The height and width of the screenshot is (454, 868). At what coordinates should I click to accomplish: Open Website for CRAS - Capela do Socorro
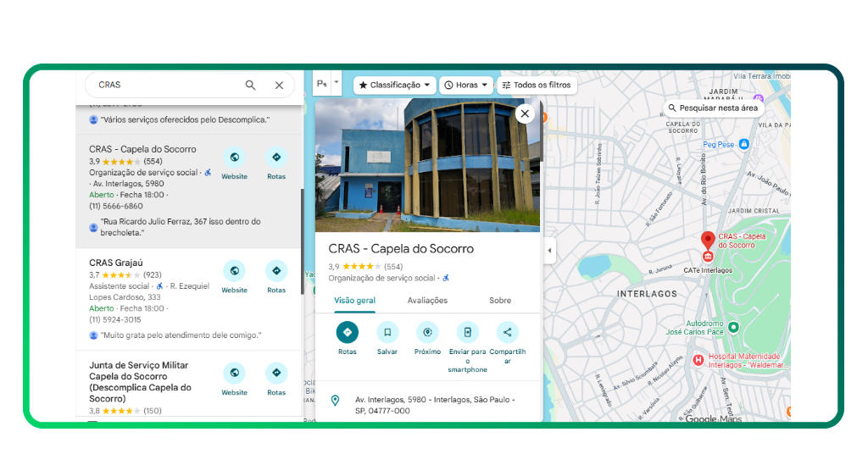(x=234, y=158)
